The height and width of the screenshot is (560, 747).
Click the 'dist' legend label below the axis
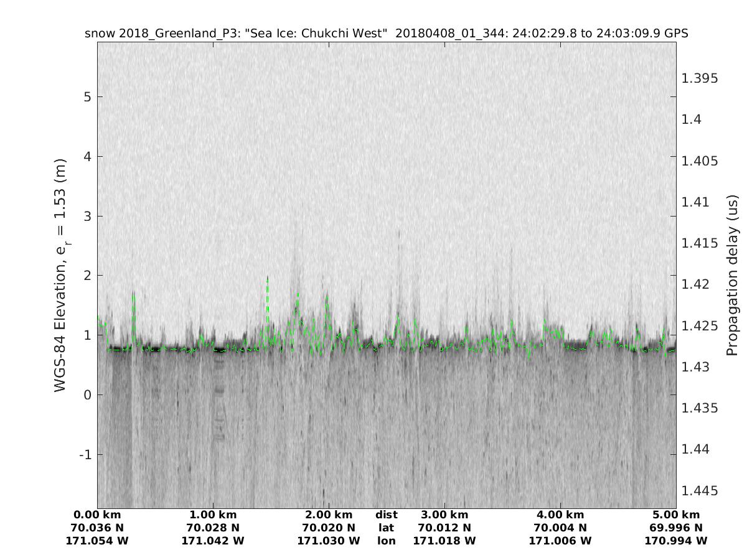click(387, 515)
